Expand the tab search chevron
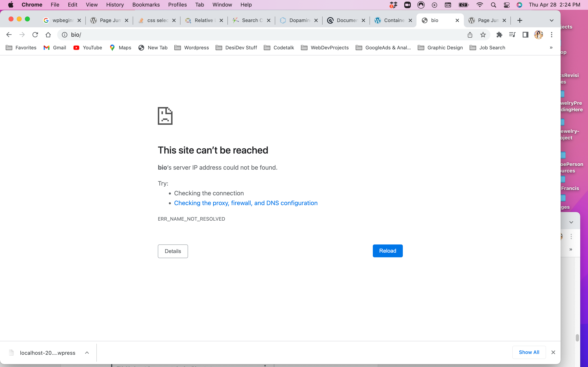This screenshot has height=367, width=588. (x=551, y=20)
